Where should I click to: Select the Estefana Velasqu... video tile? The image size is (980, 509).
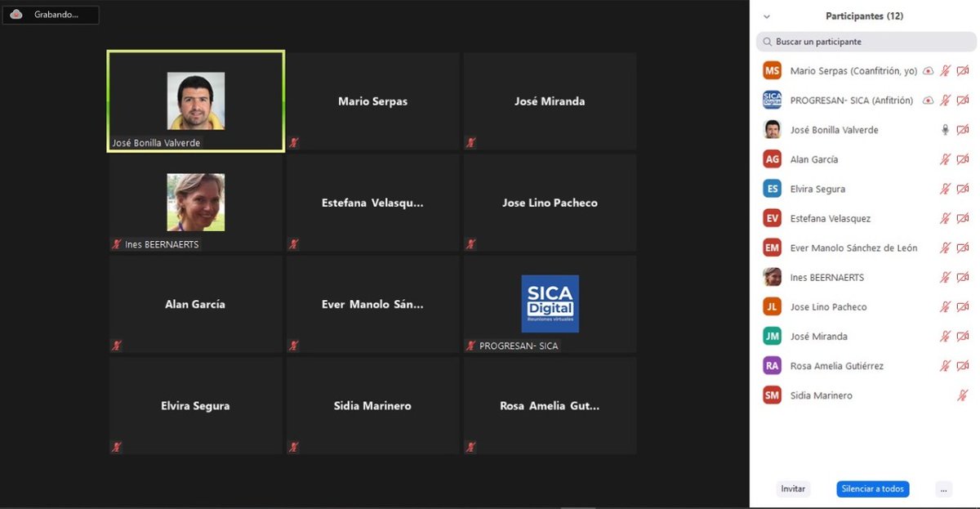click(372, 203)
